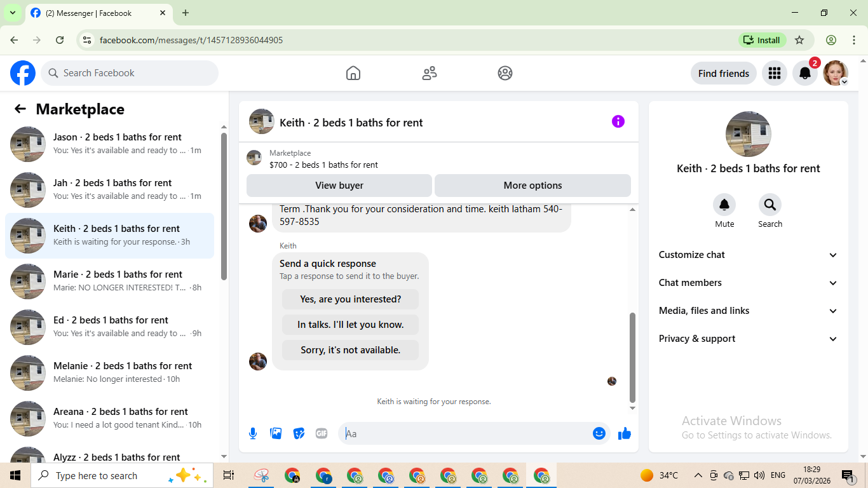Open the weather widget showing 34°C

[x=659, y=475]
